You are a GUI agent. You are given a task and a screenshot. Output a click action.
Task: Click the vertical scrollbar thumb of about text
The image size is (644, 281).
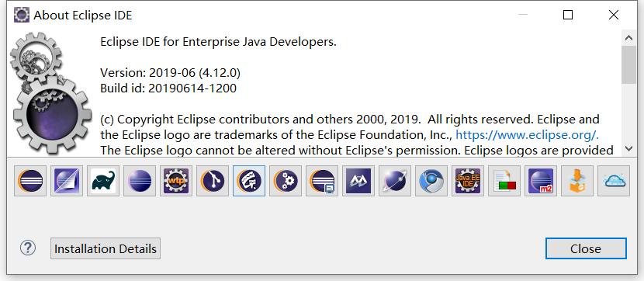(628, 65)
